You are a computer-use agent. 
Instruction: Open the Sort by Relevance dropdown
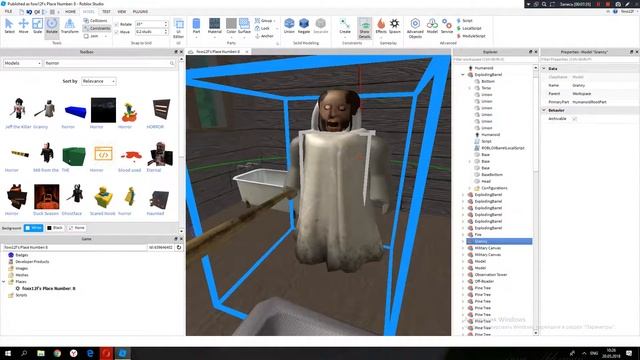[x=99, y=81]
